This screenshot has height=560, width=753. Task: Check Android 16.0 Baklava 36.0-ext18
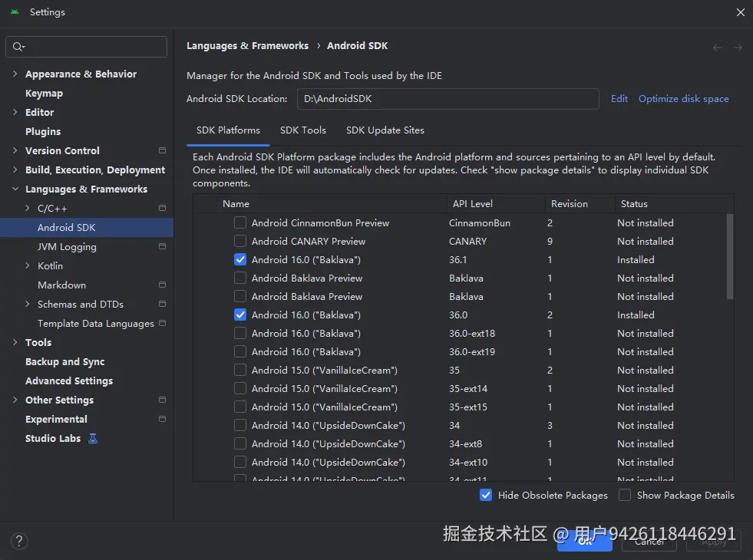(x=240, y=333)
